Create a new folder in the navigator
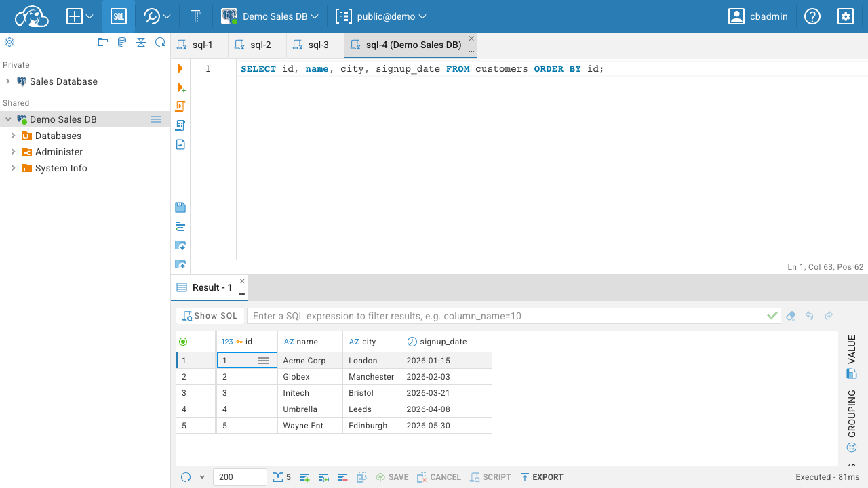The width and height of the screenshot is (868, 488). (x=103, y=42)
